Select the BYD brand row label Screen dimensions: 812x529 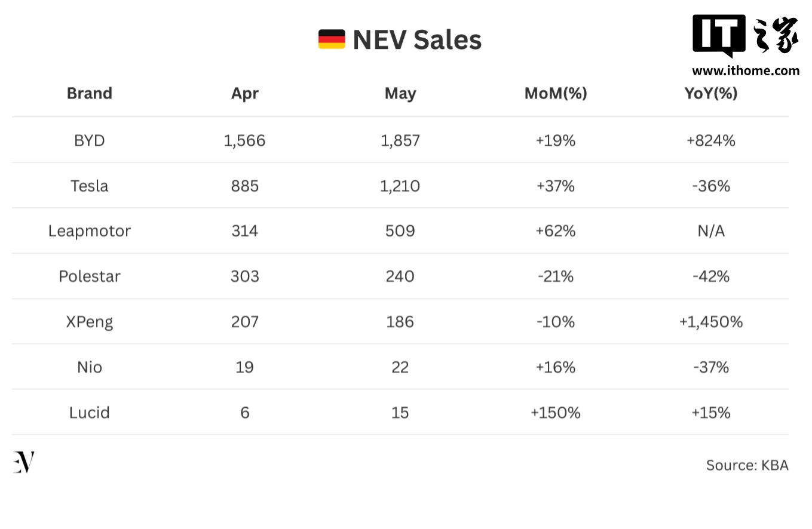pos(90,140)
